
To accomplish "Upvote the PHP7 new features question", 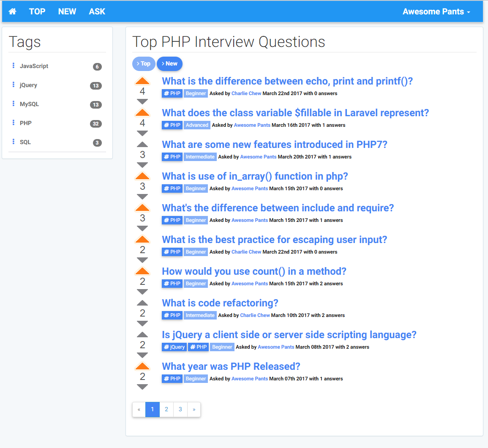I will pyautogui.click(x=142, y=145).
